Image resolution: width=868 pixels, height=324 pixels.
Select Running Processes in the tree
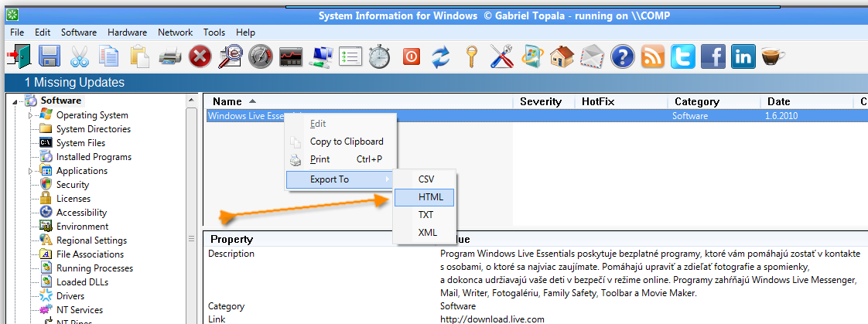click(94, 268)
